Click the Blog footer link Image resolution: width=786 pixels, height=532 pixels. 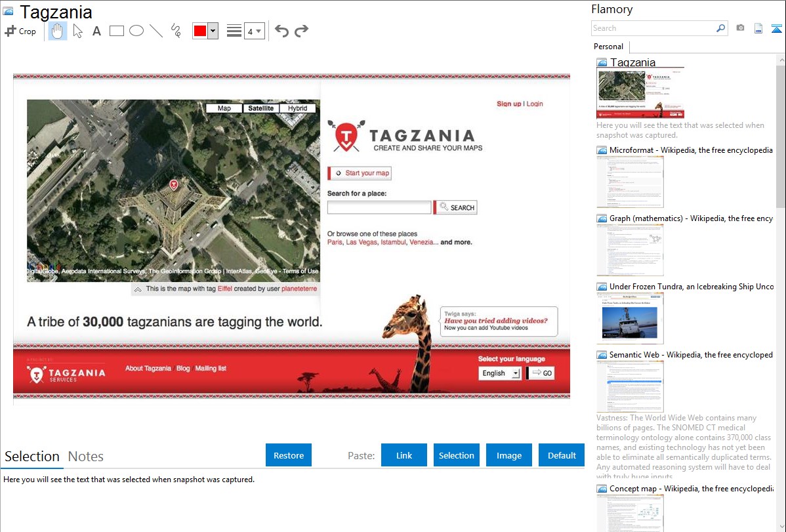pos(183,368)
